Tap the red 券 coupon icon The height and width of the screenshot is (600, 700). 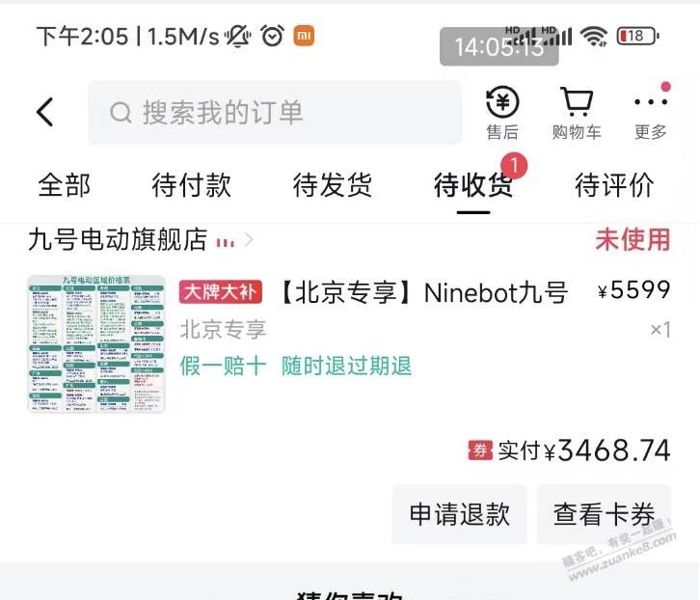pyautogui.click(x=480, y=450)
